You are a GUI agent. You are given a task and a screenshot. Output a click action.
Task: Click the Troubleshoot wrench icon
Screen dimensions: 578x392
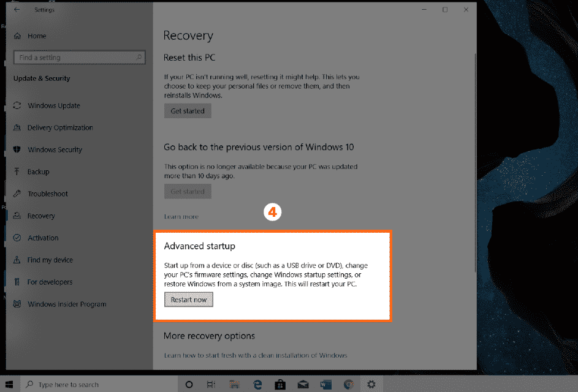17,194
